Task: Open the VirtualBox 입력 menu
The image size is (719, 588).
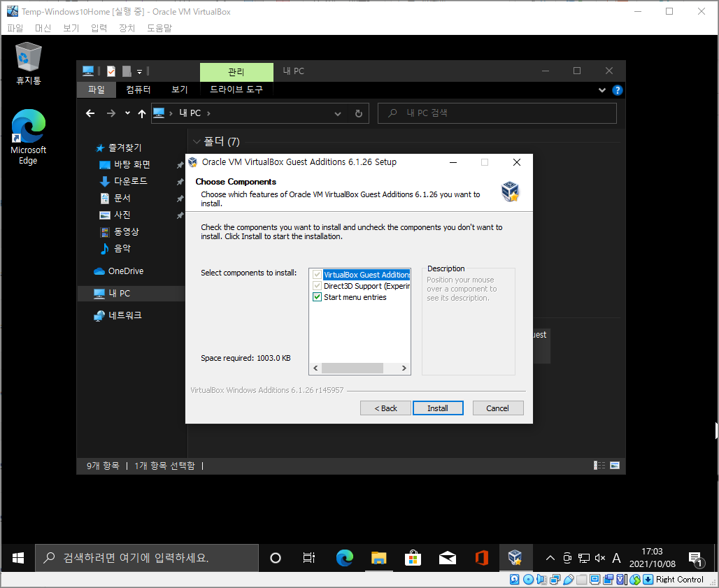Action: click(99, 28)
